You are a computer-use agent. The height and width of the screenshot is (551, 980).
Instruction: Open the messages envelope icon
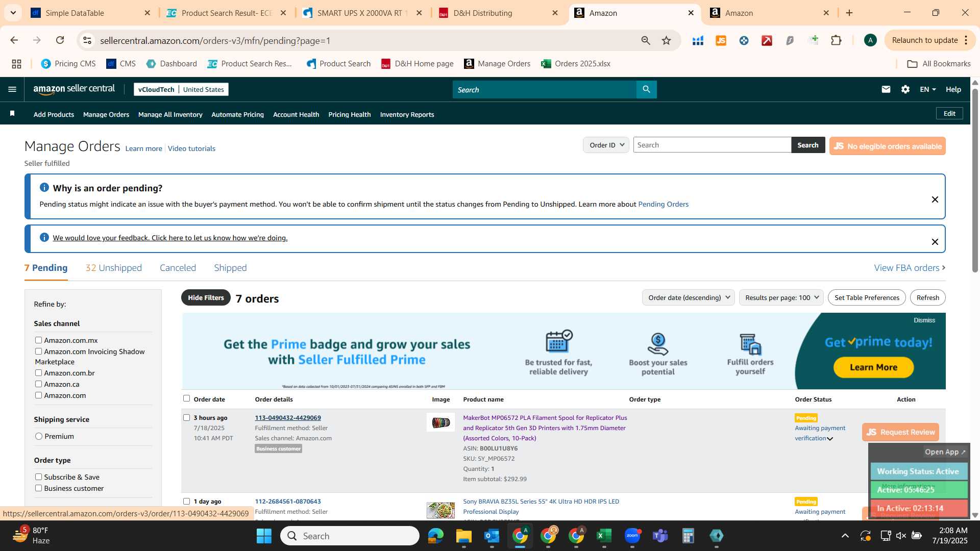[x=886, y=89]
